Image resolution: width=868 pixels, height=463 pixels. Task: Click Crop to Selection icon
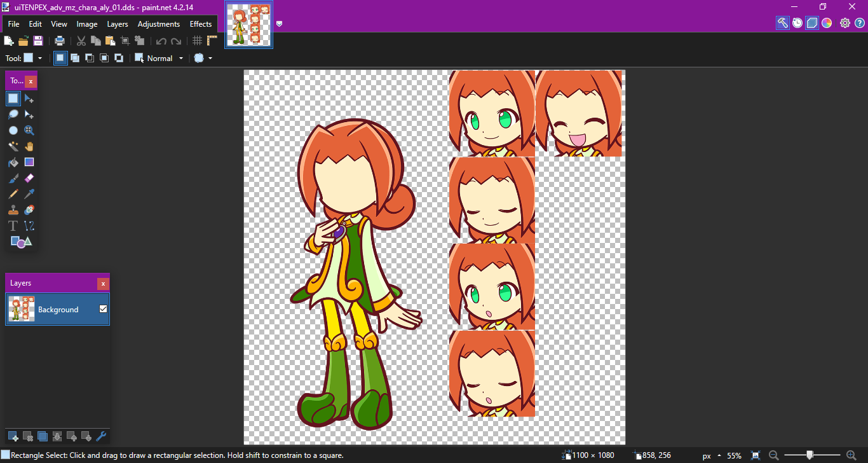(125, 41)
